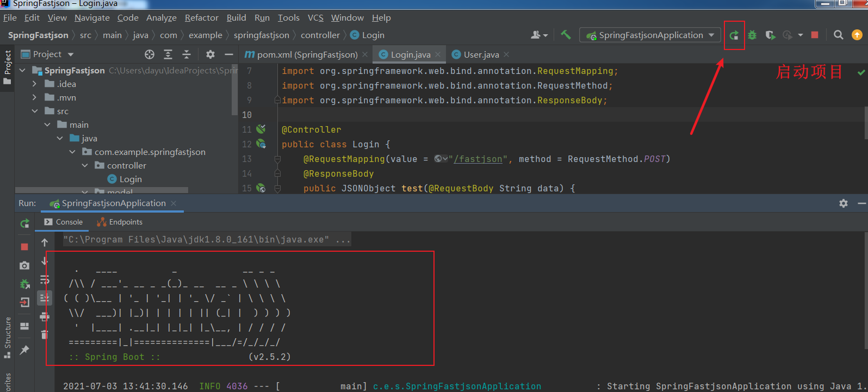Pin the Run tab

24,350
